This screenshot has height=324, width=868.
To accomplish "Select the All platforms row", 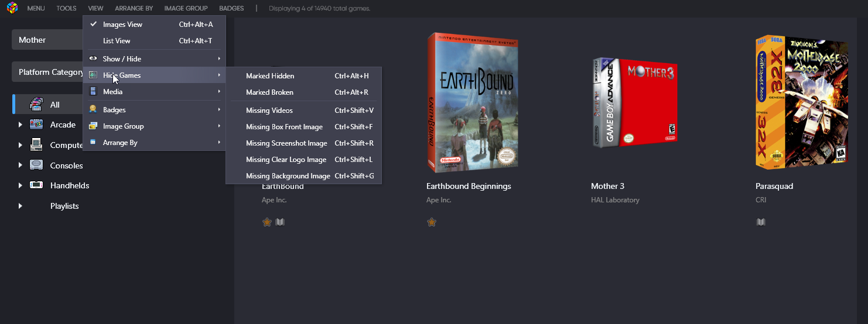I will tap(48, 105).
